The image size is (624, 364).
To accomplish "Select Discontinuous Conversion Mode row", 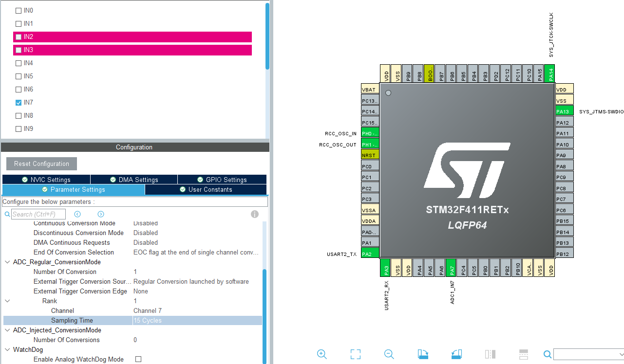I will (132, 233).
